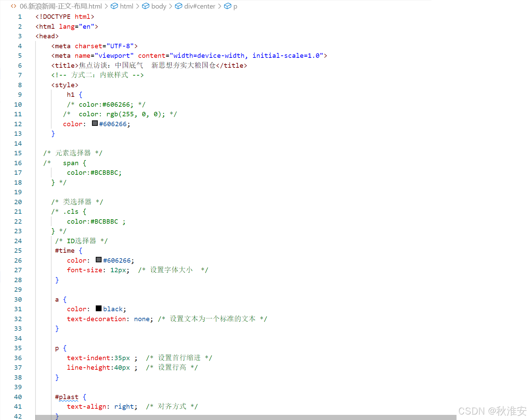This screenshot has height=420, width=528.
Task: Click the div#center cube icon in breadcrumb
Action: click(179, 6)
